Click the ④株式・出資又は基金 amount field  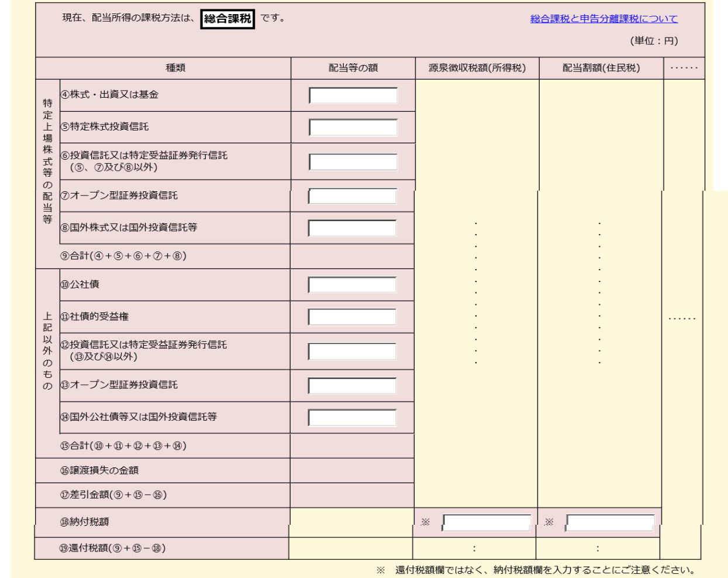(353, 95)
